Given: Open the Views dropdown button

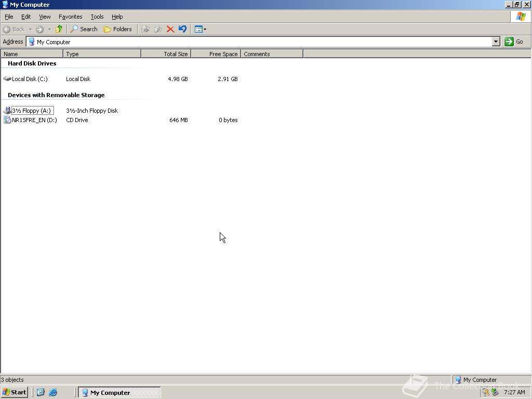Looking at the screenshot, I should tap(200, 29).
